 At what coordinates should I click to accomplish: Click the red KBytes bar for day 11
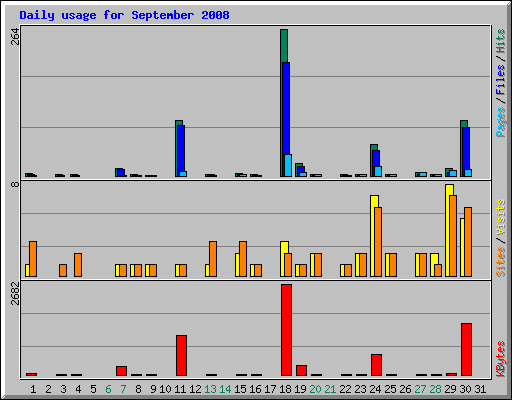[181, 356]
